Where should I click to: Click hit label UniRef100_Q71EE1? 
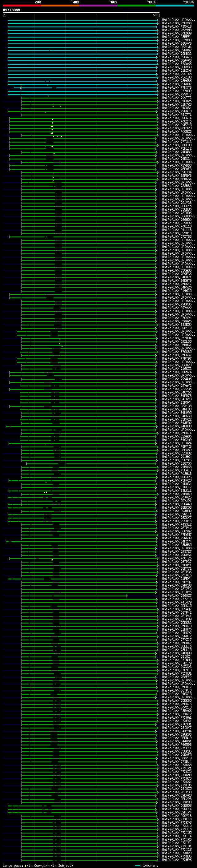[177, 748]
